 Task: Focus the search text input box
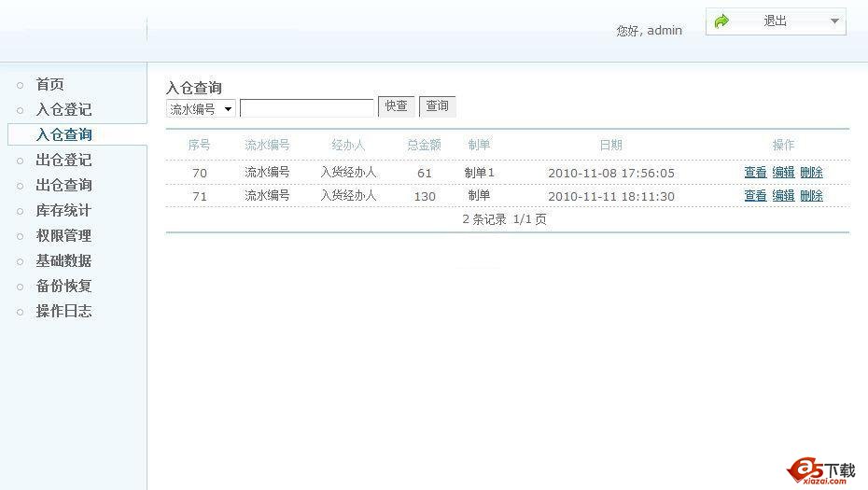(307, 108)
